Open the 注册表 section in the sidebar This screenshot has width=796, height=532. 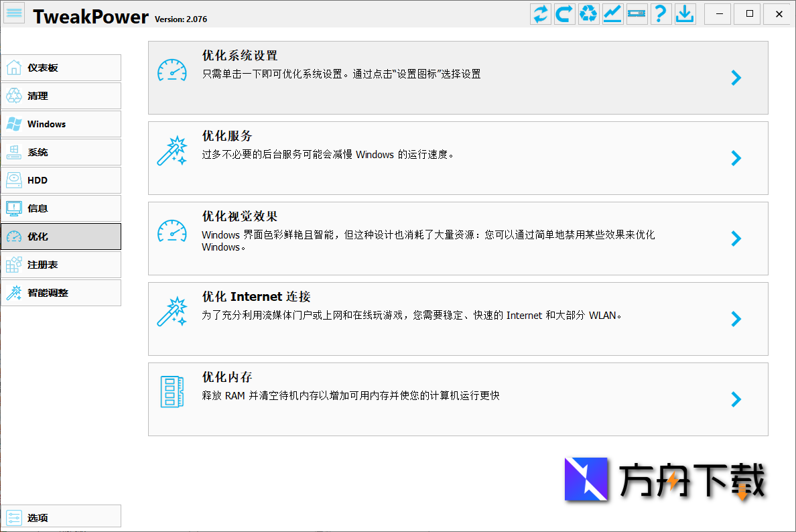[60, 265]
